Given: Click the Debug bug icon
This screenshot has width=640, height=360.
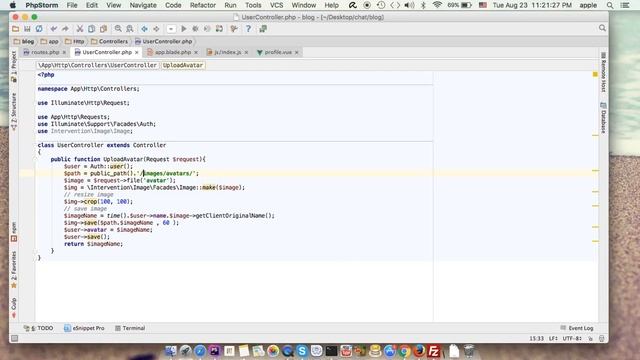Looking at the screenshot, I should point(196,29).
